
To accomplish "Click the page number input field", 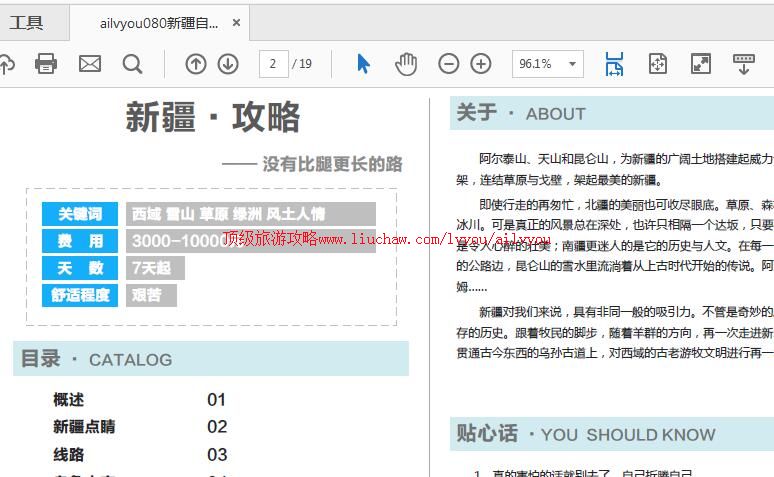I will pos(272,64).
